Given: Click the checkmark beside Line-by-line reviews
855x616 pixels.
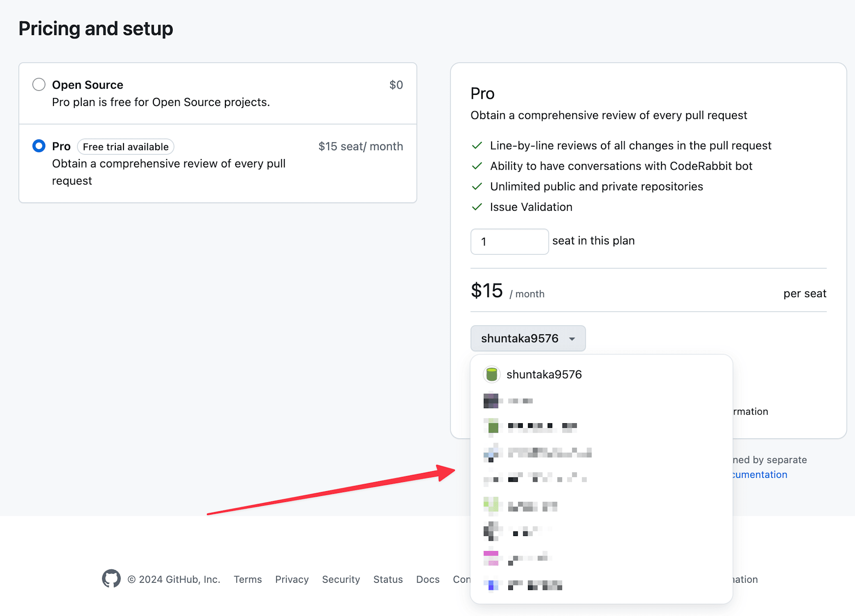Looking at the screenshot, I should pos(477,145).
